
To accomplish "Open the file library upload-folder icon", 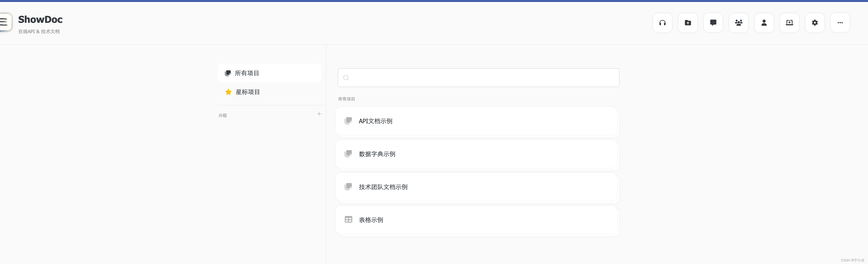I will point(688,23).
